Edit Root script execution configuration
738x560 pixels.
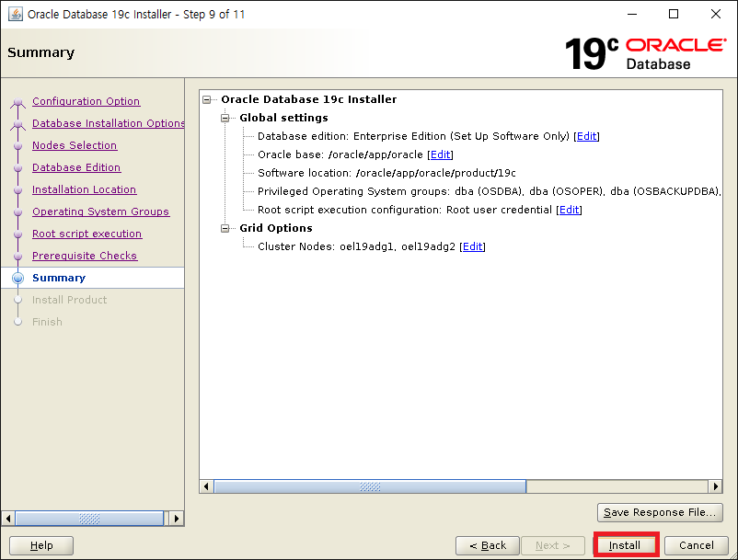(569, 210)
